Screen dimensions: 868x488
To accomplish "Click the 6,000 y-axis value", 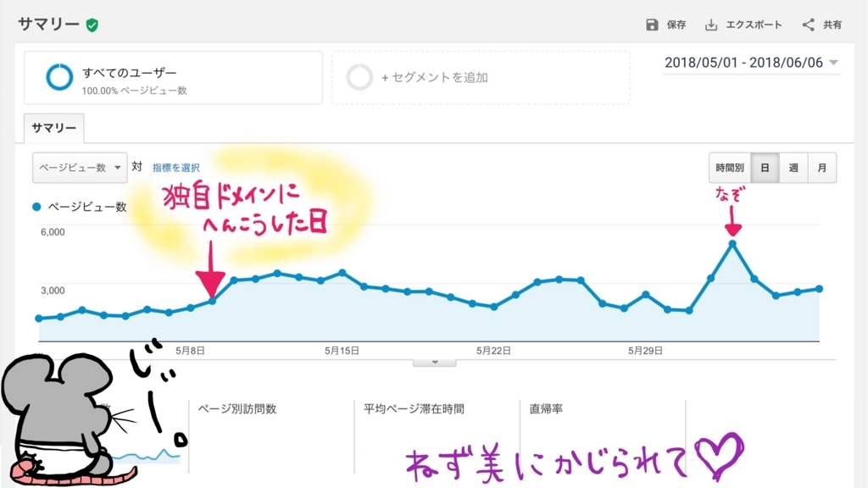I will coord(53,232).
